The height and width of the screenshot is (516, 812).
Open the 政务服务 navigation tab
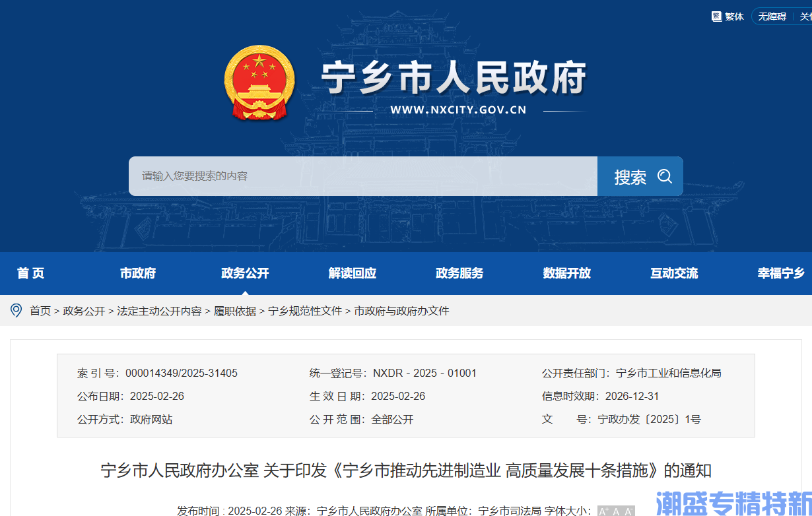459,273
